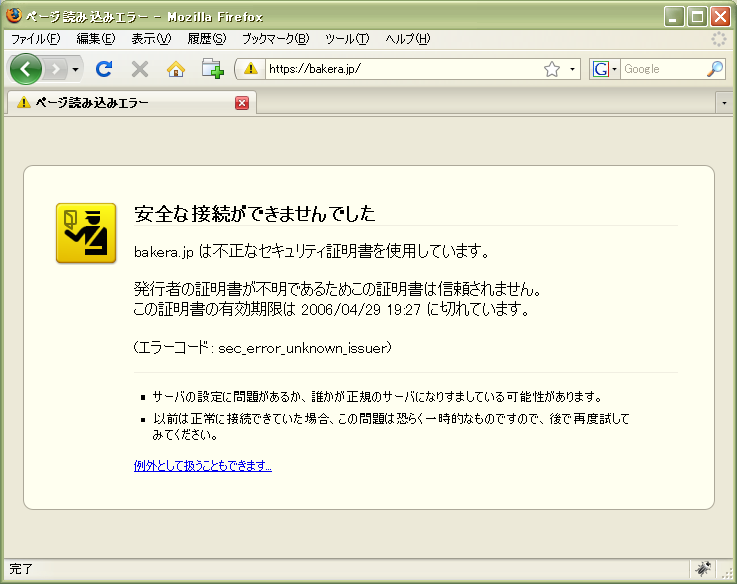Click the 例外として扱うこともできます link

pos(203,466)
